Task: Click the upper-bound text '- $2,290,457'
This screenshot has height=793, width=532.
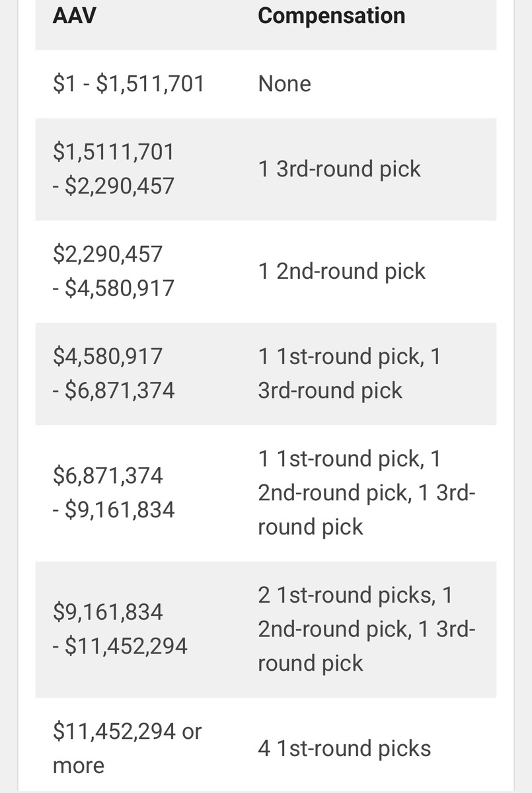Action: point(113,186)
